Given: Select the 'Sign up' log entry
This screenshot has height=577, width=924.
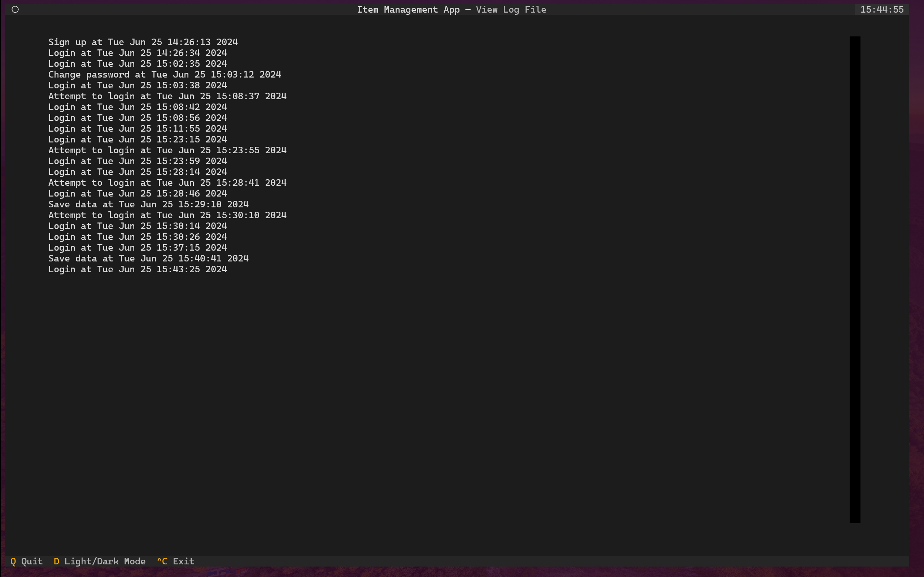Looking at the screenshot, I should pyautogui.click(x=143, y=42).
